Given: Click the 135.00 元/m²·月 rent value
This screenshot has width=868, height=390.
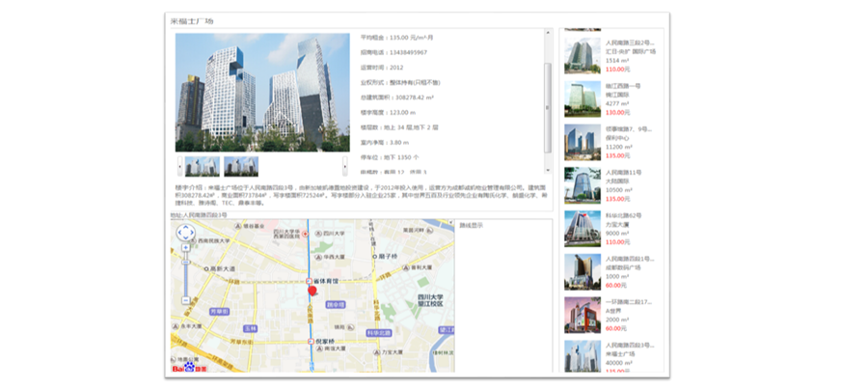Looking at the screenshot, I should [x=411, y=38].
